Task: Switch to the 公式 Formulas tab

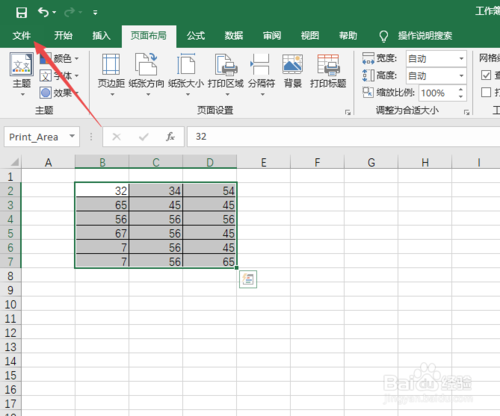Action: tap(196, 36)
